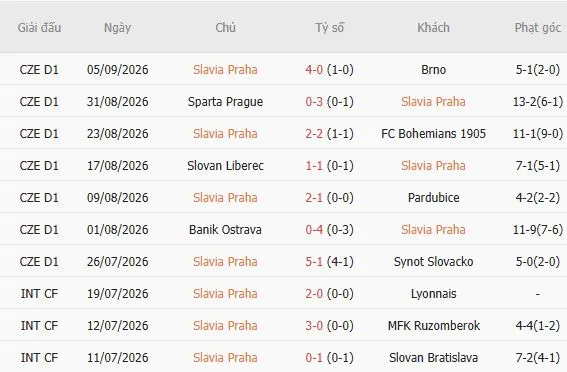
Task: Open Banik Ostrava team page
Action: pos(225,230)
